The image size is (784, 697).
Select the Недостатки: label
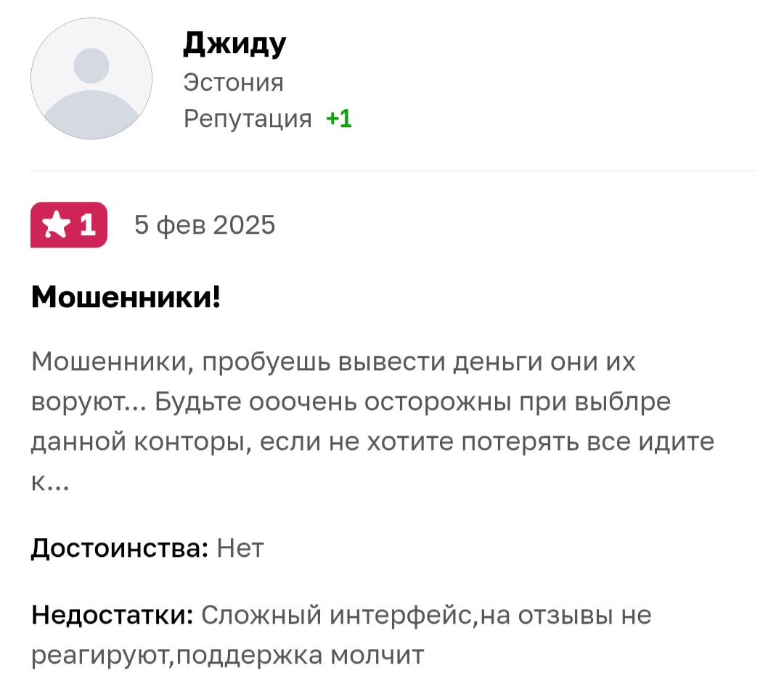coord(112,615)
